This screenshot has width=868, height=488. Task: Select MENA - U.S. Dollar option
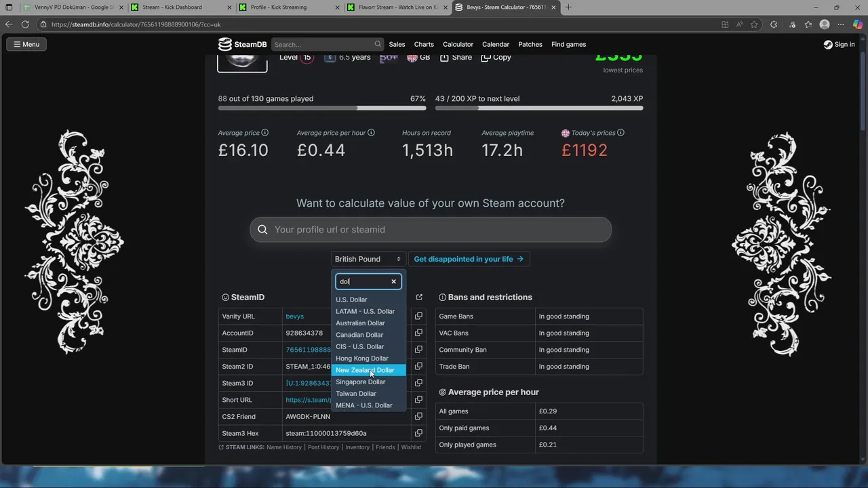[x=368, y=405]
